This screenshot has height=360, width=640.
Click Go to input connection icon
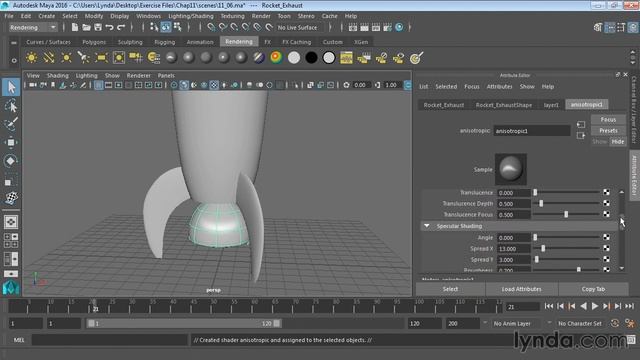[x=581, y=124]
